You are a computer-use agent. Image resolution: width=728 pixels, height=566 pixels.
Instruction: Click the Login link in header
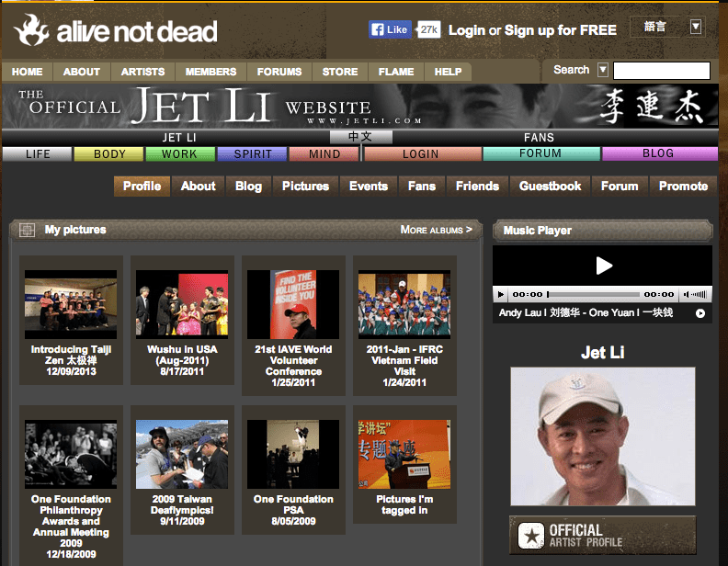point(467,30)
